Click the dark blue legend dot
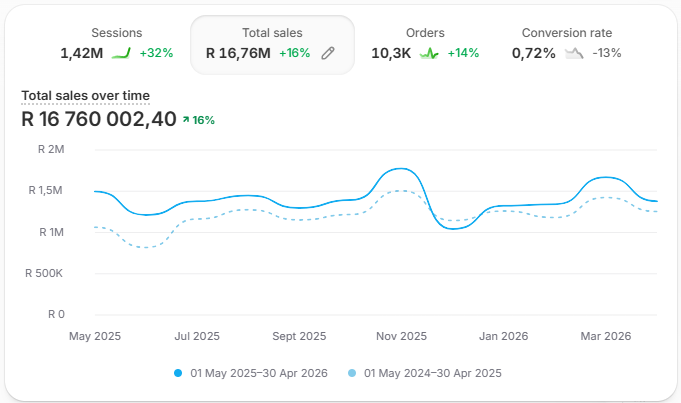 (x=178, y=373)
